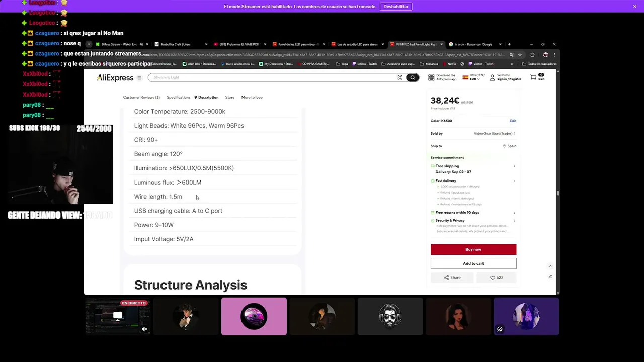Open the browser profile avatar
Screen dimensions: 644x362
545,55
